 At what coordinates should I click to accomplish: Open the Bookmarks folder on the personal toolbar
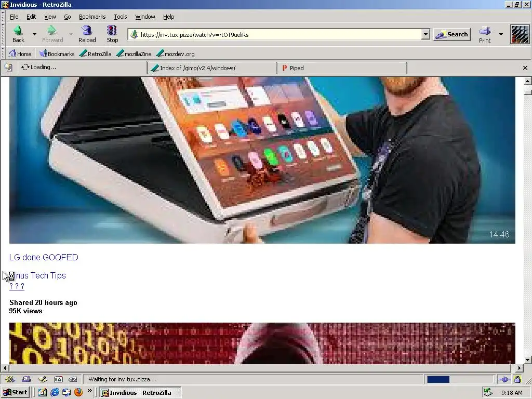(57, 54)
